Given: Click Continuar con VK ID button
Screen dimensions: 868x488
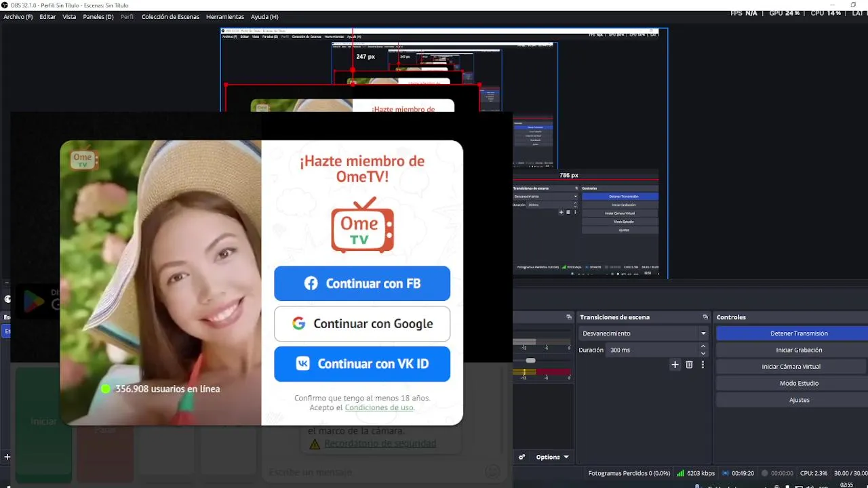Looking at the screenshot, I should (362, 364).
